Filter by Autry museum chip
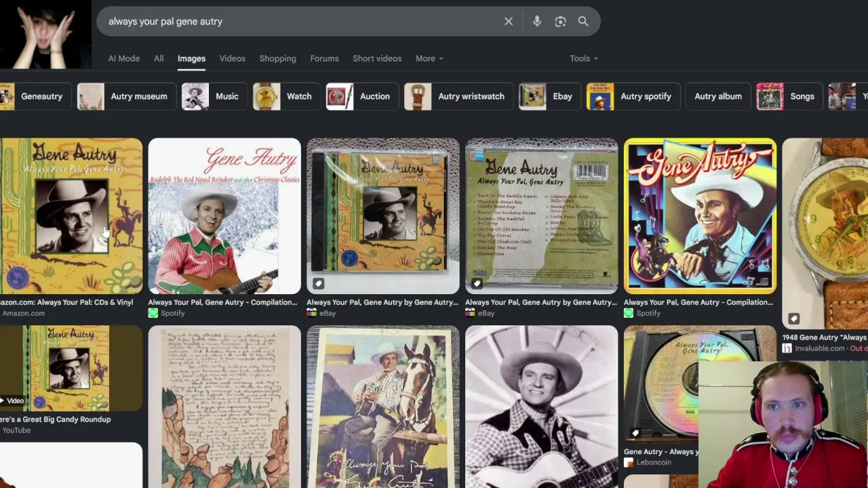Image resolution: width=868 pixels, height=488 pixels. (125, 96)
